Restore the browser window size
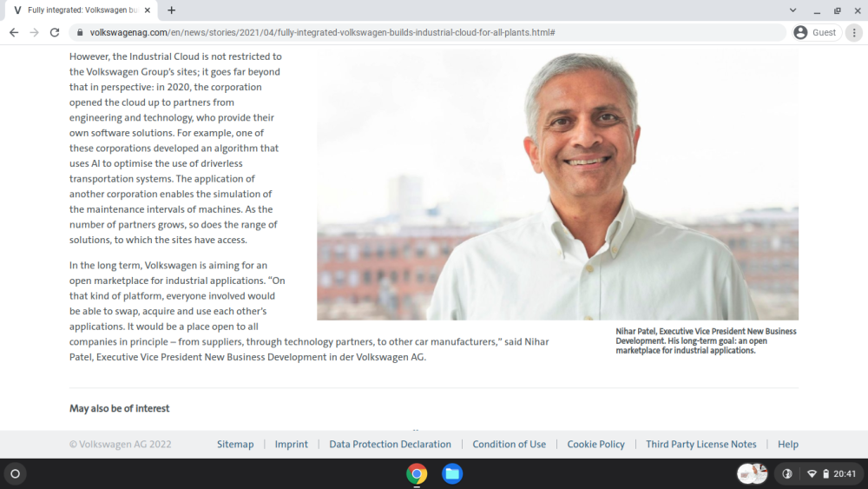 click(837, 10)
